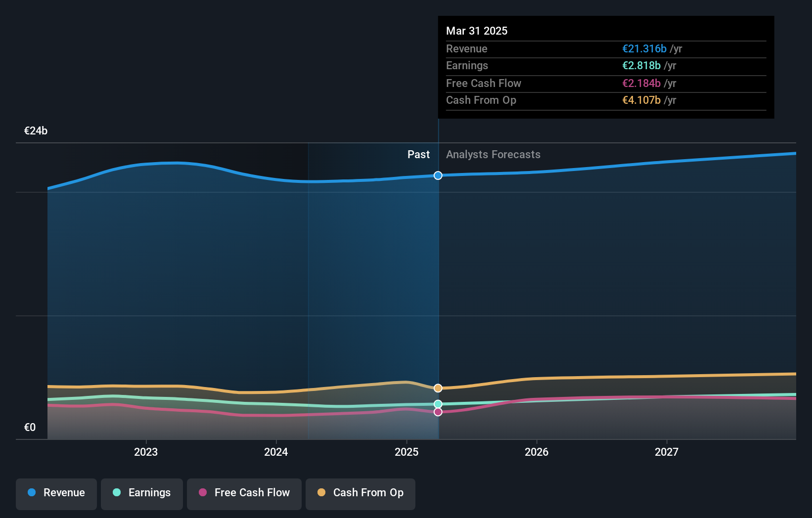Select the teal Earnings marker on the chart

(x=438, y=404)
